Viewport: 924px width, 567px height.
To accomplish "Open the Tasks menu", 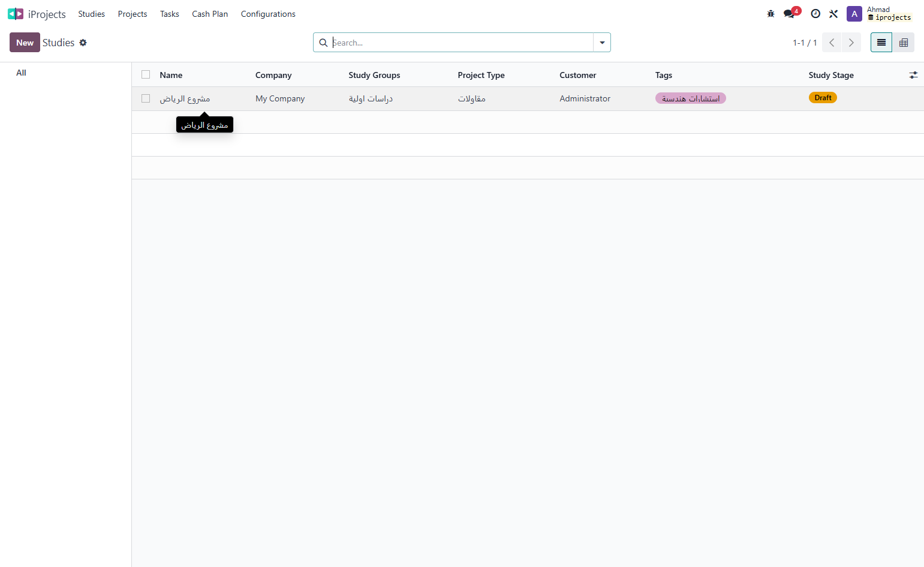I will (170, 14).
